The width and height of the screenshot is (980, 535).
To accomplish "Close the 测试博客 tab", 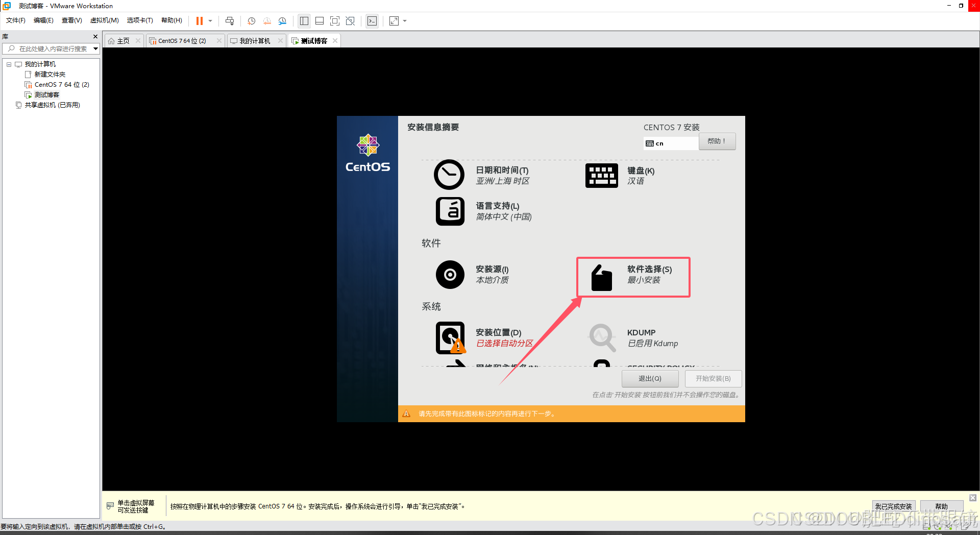I will (x=335, y=41).
